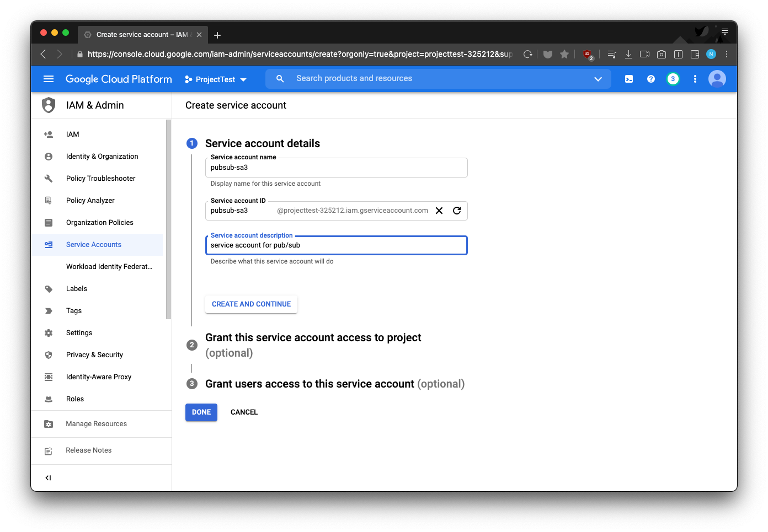Open the ProjectTest project selector dropdown

216,79
